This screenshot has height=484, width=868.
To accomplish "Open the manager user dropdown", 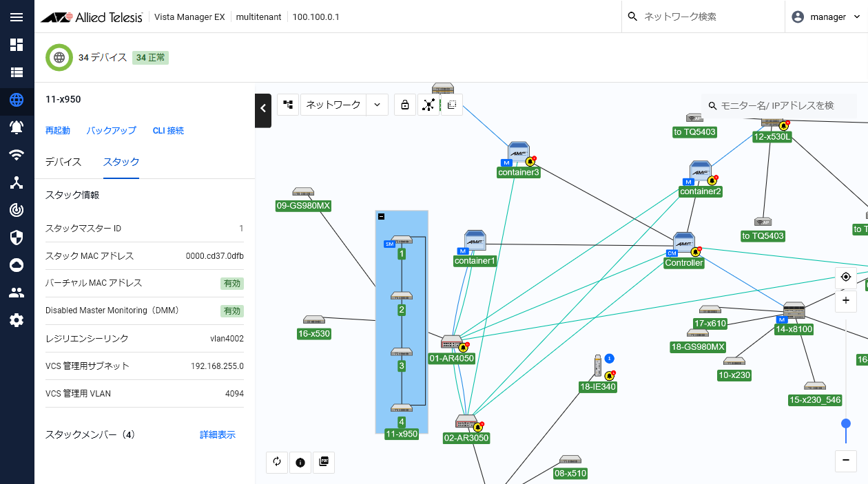I will click(x=827, y=17).
